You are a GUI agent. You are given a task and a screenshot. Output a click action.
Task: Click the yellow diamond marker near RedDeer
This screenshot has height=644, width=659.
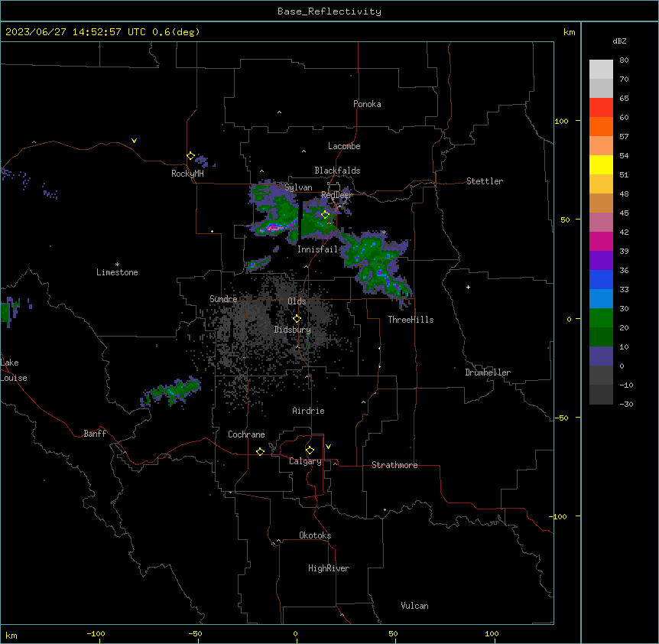click(x=326, y=215)
